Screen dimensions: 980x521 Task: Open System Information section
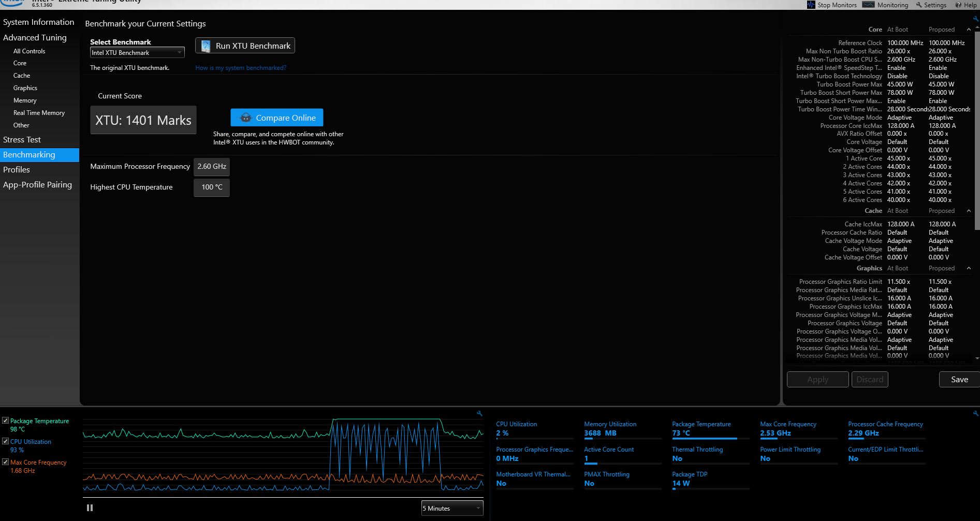[39, 22]
